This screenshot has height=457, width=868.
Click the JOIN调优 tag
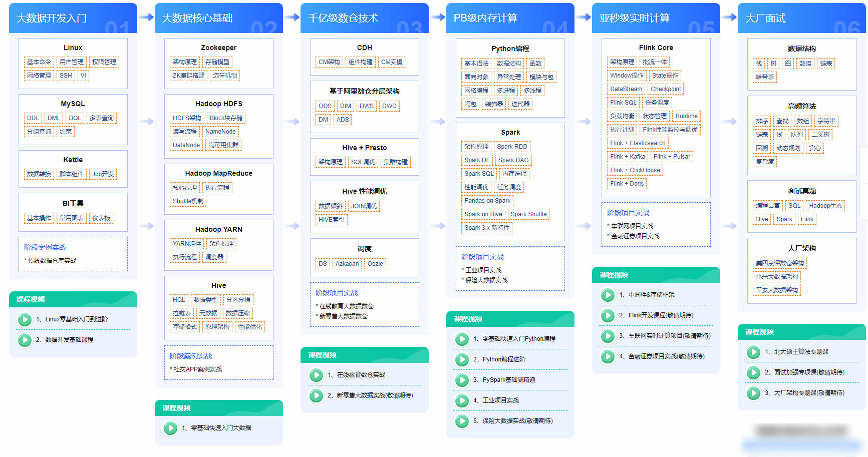364,206
